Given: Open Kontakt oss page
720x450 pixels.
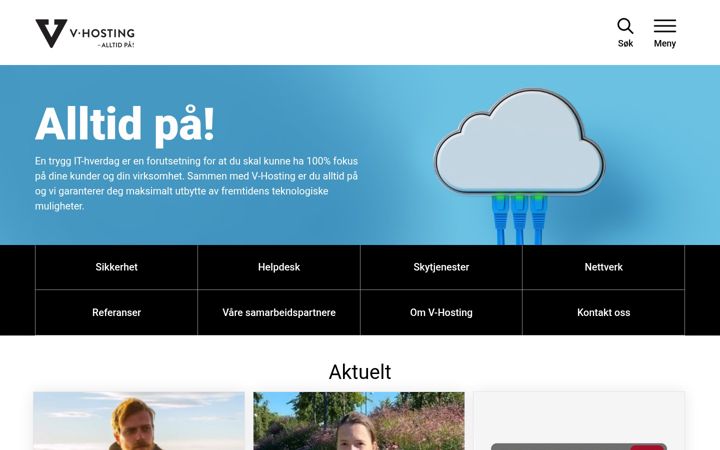Looking at the screenshot, I should pos(603,313).
